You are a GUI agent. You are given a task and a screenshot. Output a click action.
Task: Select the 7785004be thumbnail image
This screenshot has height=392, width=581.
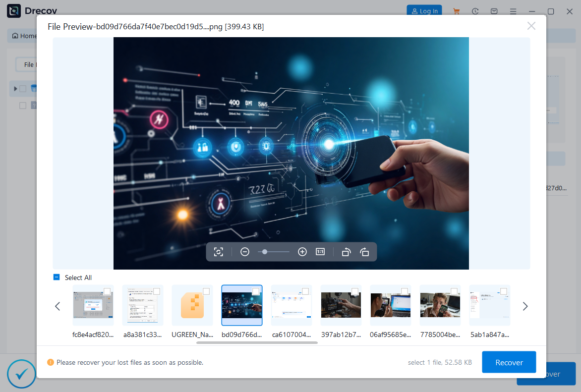click(x=440, y=305)
